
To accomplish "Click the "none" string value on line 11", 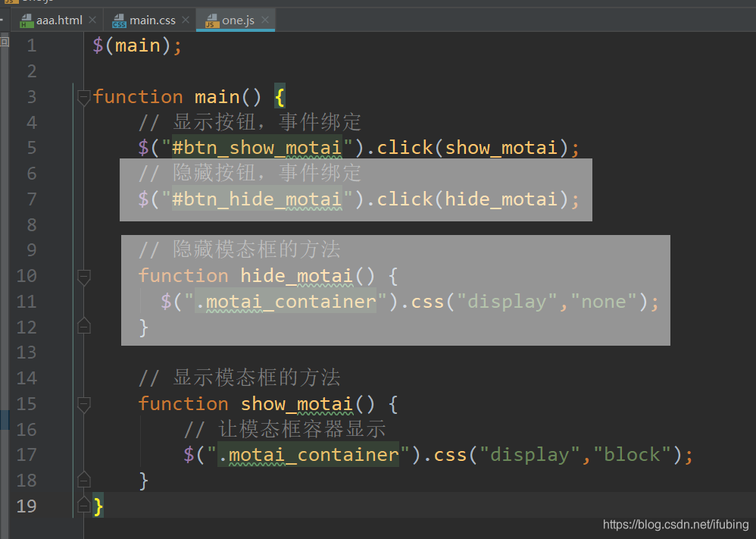I will tap(603, 302).
